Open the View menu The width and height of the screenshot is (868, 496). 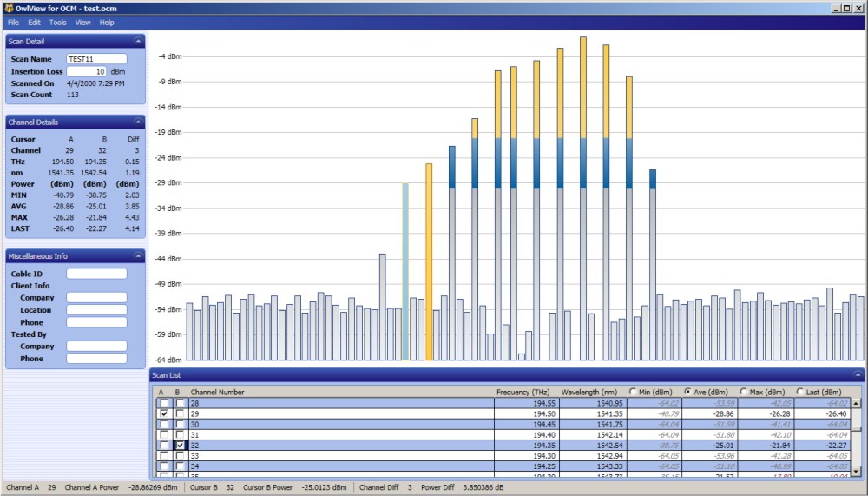82,22
